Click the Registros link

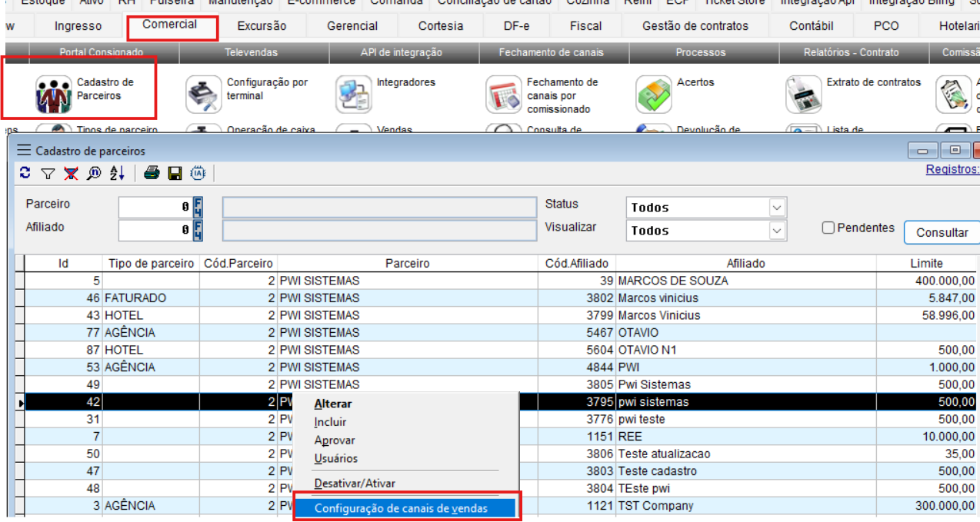click(952, 169)
